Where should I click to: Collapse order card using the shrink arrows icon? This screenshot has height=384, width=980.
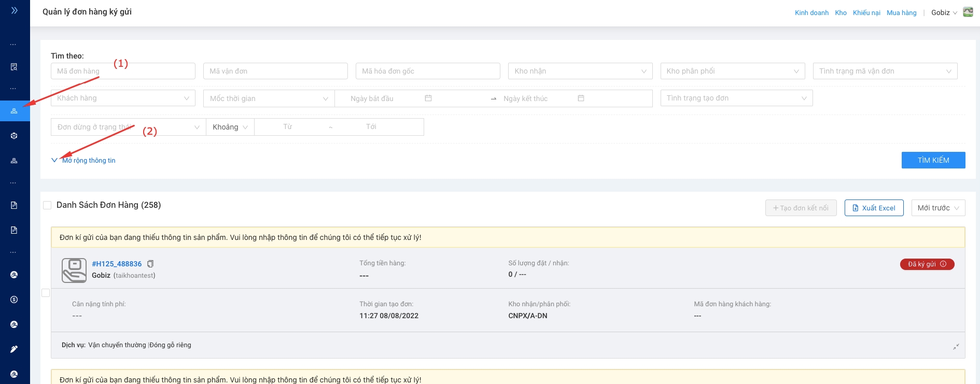(956, 347)
